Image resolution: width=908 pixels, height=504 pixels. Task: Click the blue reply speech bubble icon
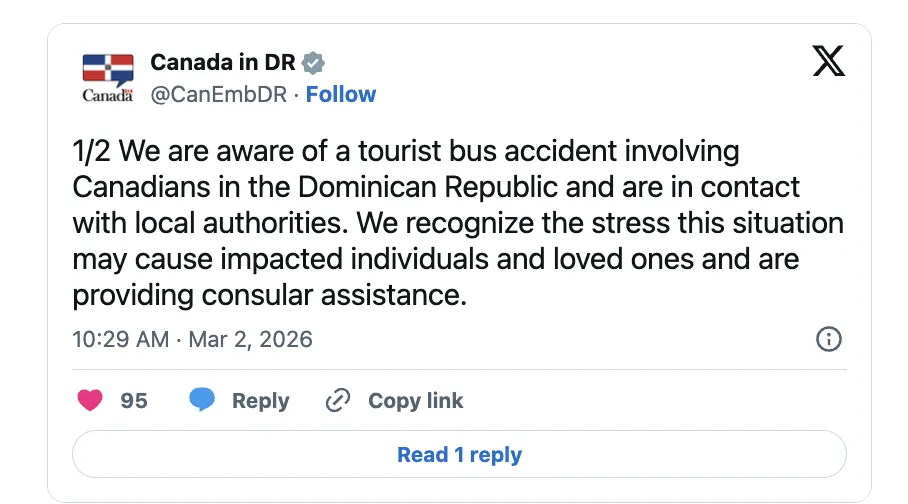tap(202, 401)
